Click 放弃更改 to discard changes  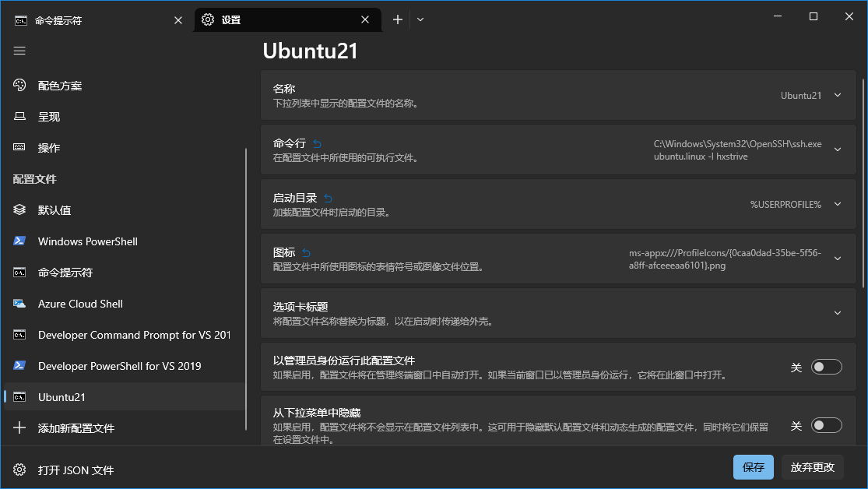812,467
